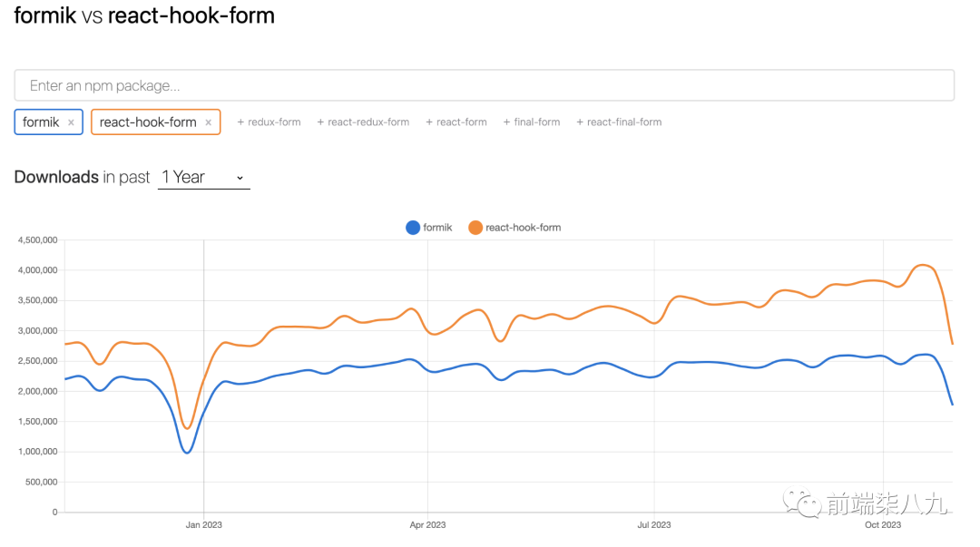The width and height of the screenshot is (980, 547).
Task: Toggle react-hook-form series via orange legend dot
Action: [475, 228]
